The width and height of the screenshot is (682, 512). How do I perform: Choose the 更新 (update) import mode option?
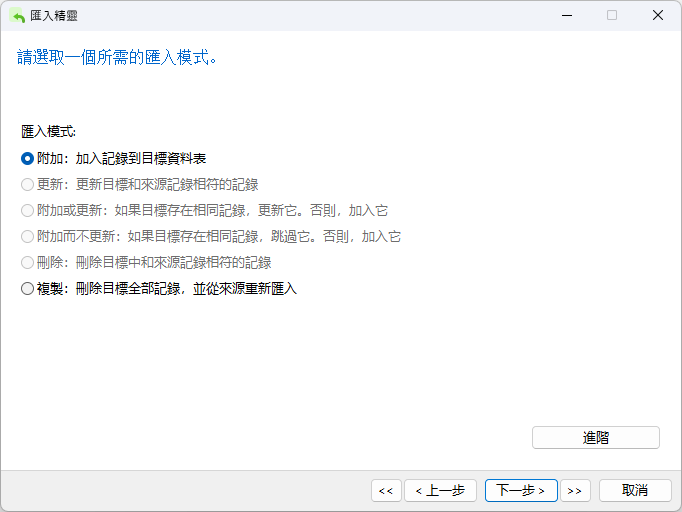(27, 184)
